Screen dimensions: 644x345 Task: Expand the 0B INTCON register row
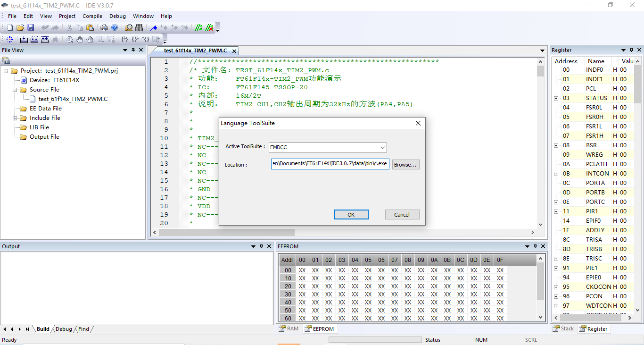tap(556, 174)
